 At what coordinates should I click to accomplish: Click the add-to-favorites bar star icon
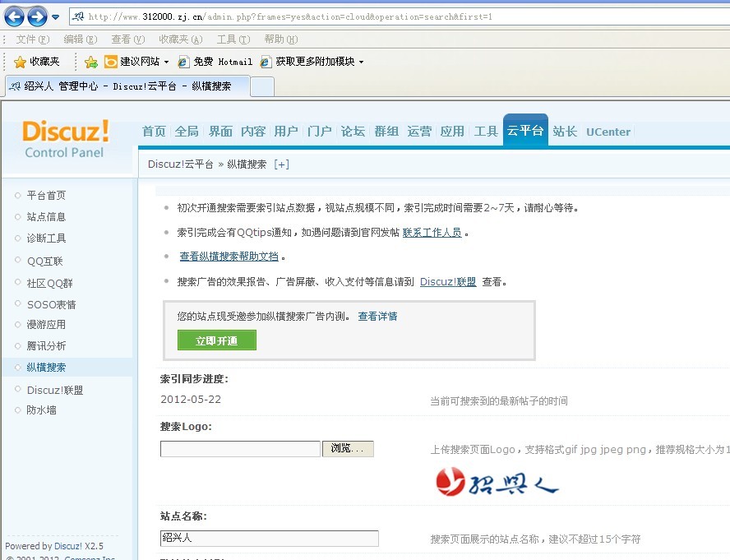[x=91, y=62]
